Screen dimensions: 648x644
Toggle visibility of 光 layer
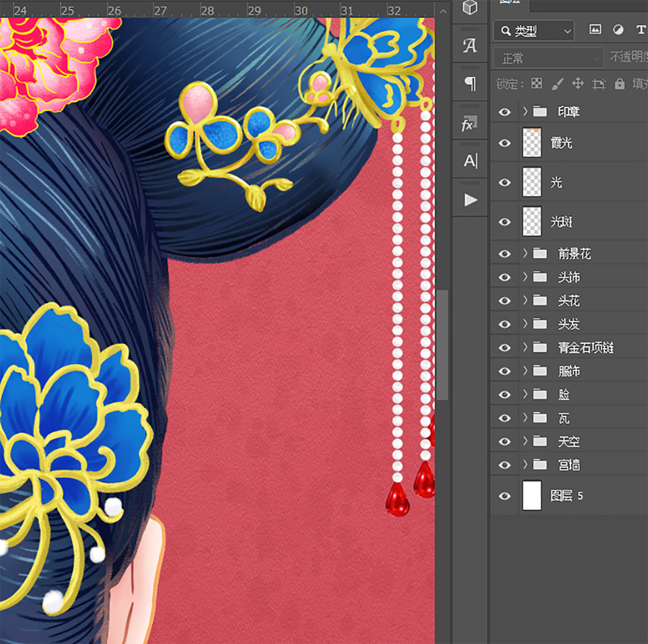505,183
